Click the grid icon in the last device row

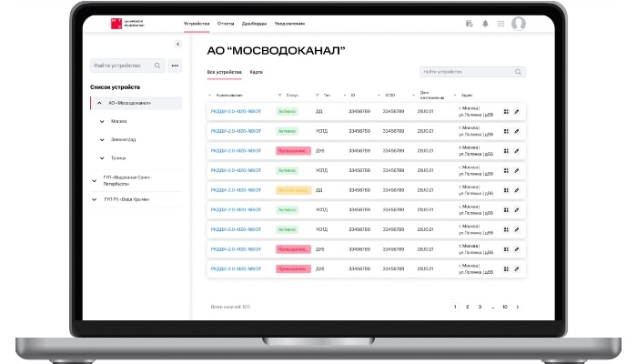[x=506, y=269]
